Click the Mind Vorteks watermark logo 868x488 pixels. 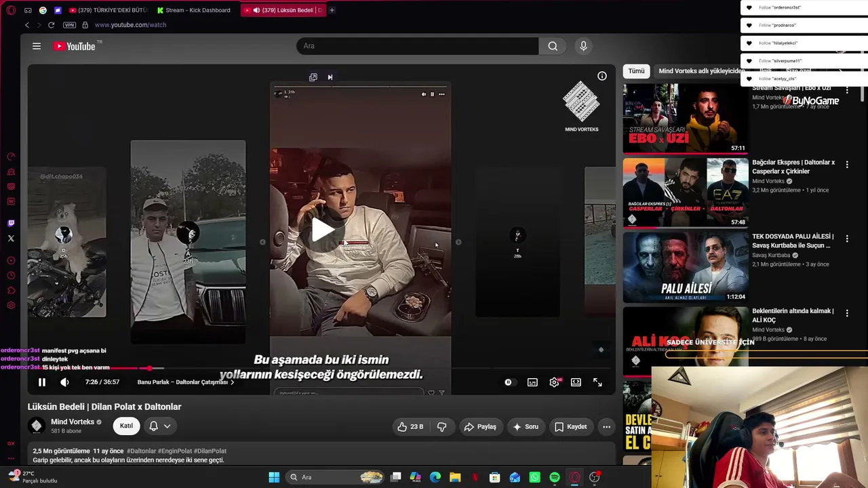coord(582,106)
